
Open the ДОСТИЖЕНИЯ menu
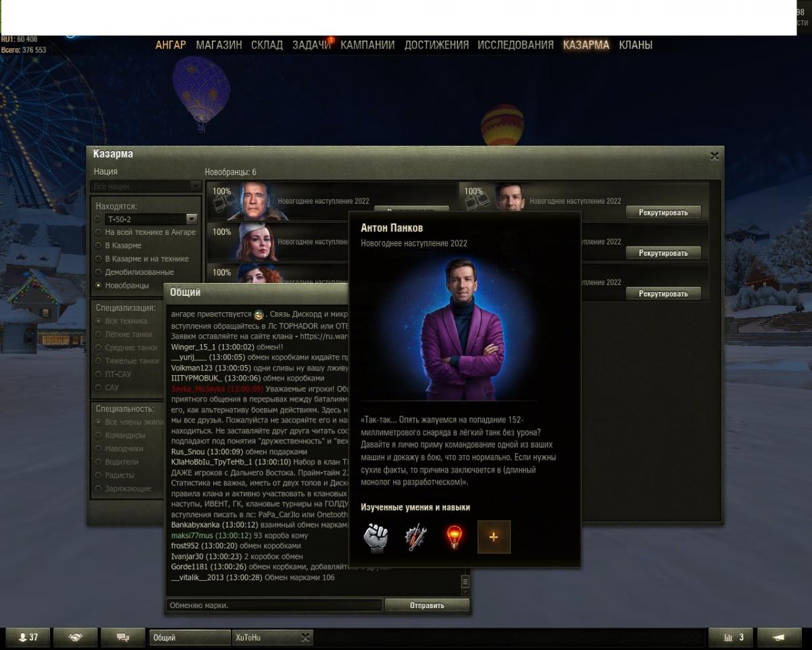(x=436, y=45)
